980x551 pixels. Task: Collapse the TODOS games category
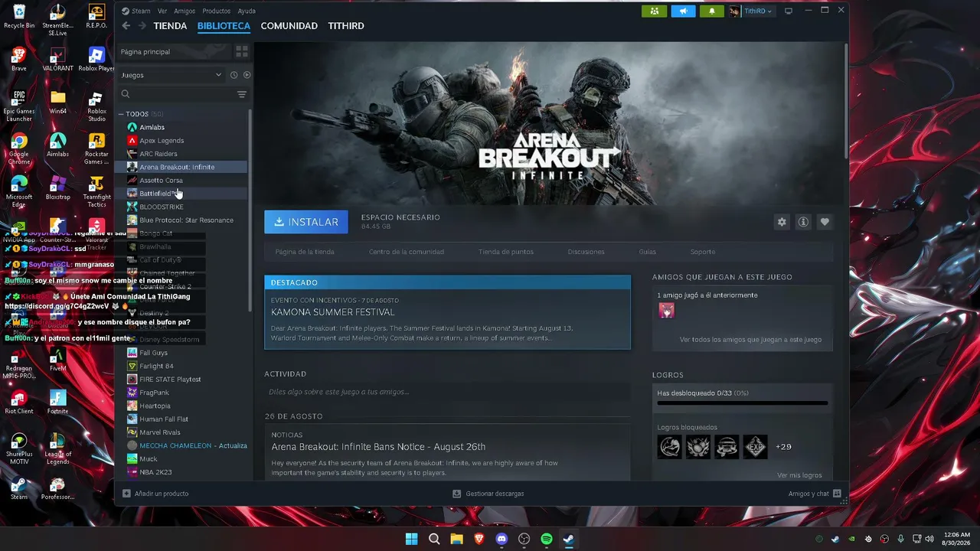point(121,114)
